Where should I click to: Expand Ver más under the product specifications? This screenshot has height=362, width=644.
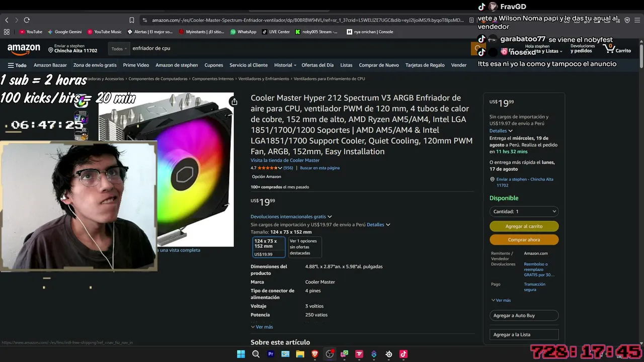pyautogui.click(x=262, y=327)
